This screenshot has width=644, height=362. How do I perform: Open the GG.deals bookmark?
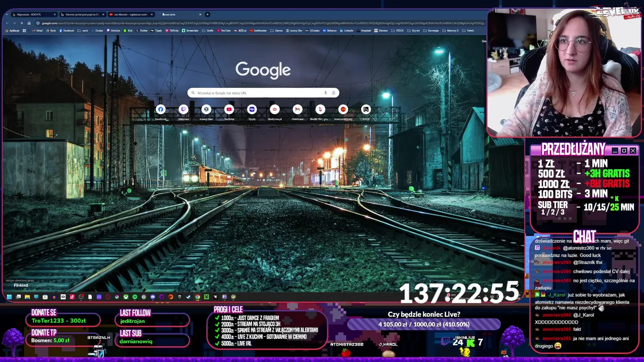[x=312, y=31]
